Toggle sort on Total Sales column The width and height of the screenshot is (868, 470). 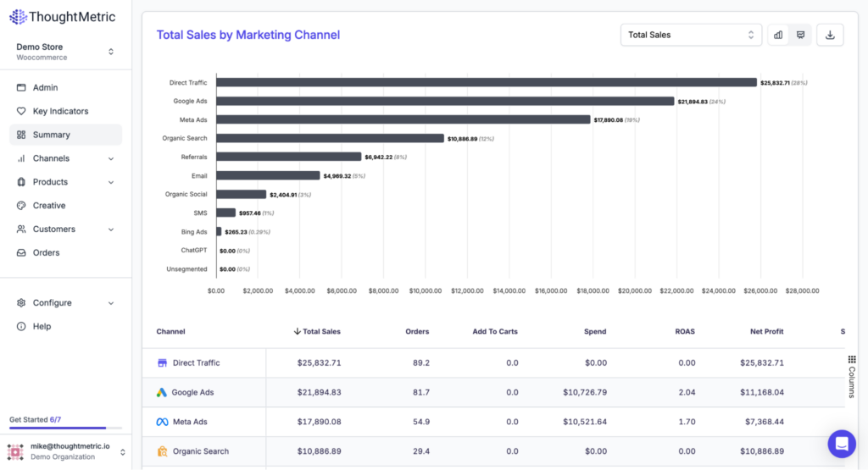[x=316, y=331]
